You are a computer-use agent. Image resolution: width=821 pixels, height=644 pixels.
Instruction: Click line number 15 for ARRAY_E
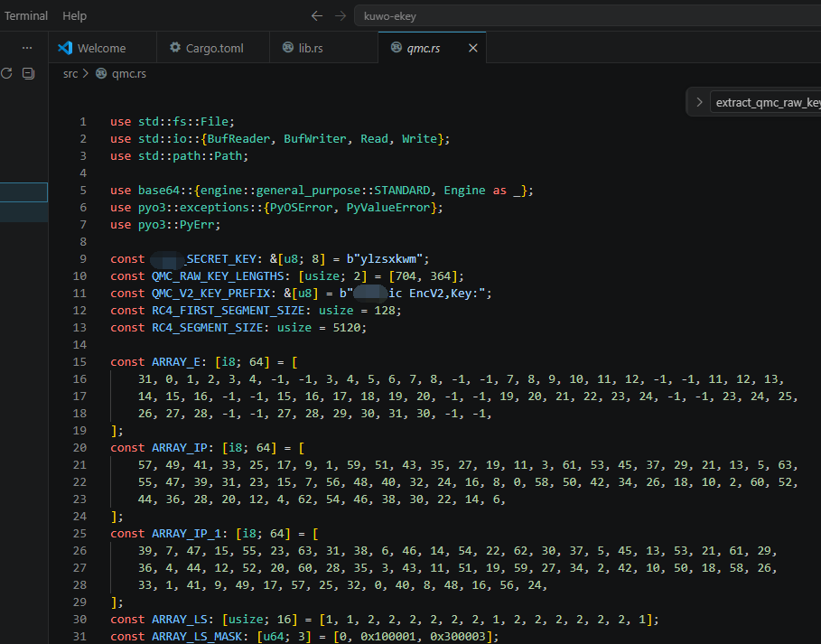79,362
